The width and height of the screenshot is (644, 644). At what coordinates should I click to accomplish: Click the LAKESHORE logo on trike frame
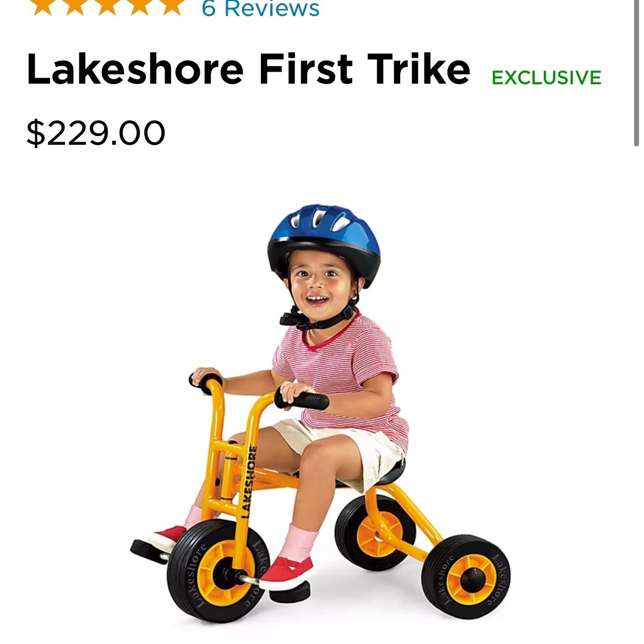point(248,482)
